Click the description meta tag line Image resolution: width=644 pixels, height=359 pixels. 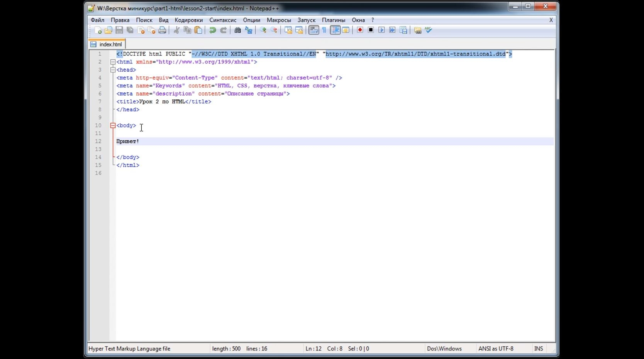pos(203,94)
